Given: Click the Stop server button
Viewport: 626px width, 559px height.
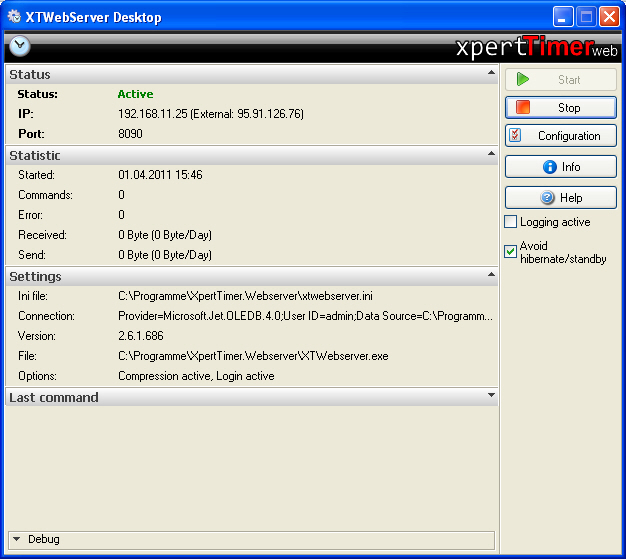Looking at the screenshot, I should tap(561, 107).
